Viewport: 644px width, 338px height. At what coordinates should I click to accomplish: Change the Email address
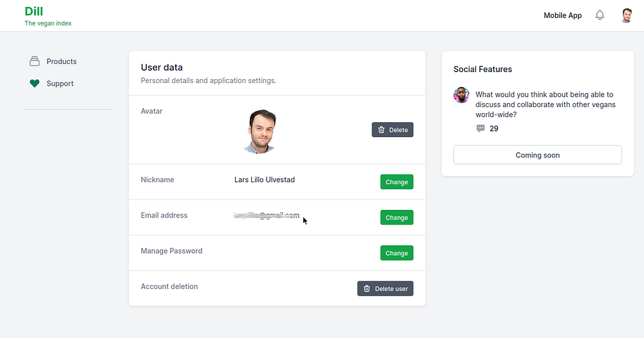[396, 218]
